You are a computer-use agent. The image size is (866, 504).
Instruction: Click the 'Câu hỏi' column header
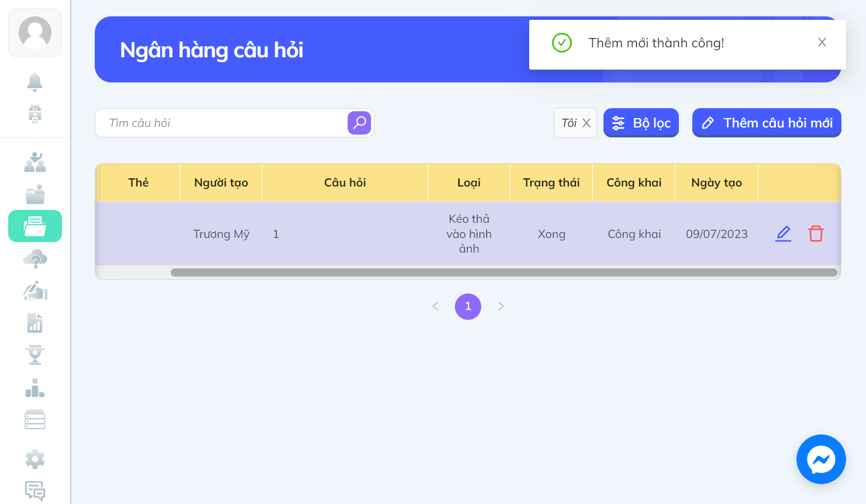pos(345,182)
